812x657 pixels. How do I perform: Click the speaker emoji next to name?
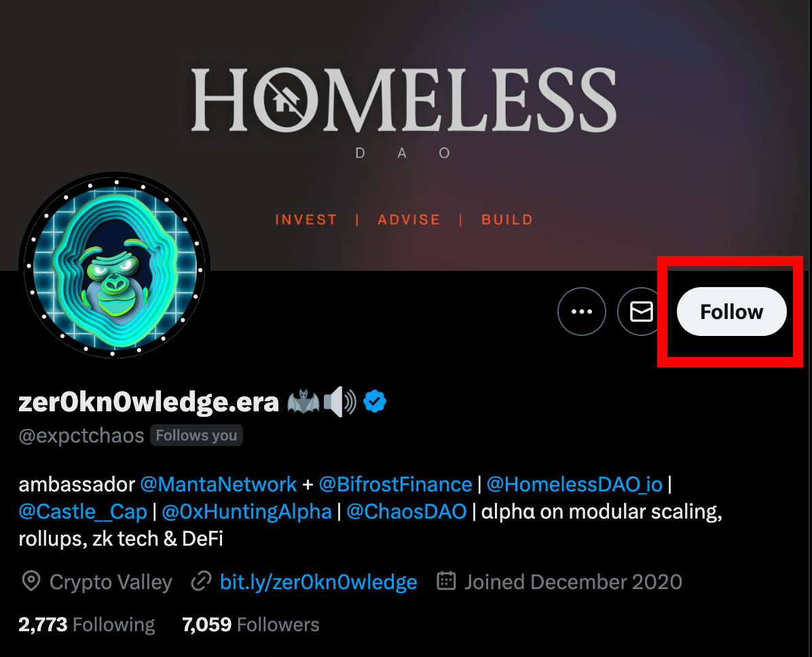tap(339, 402)
